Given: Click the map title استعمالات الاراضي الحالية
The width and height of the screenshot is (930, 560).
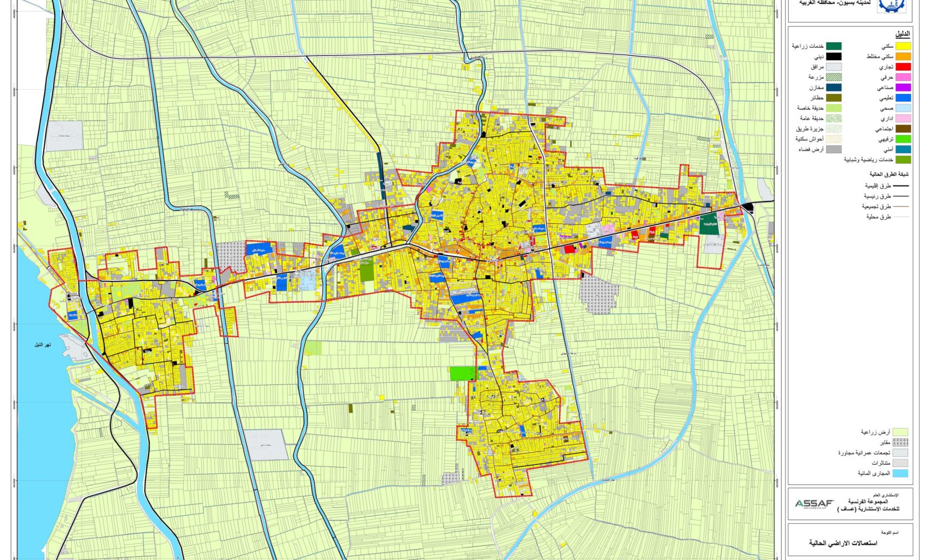Looking at the screenshot, I should click(842, 543).
